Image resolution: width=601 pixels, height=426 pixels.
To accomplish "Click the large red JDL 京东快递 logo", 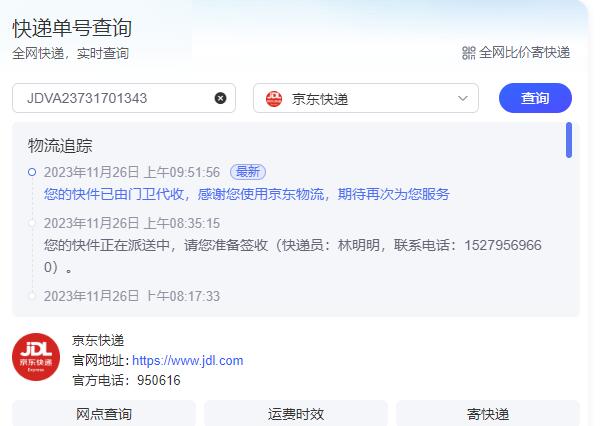I will pyautogui.click(x=36, y=357).
